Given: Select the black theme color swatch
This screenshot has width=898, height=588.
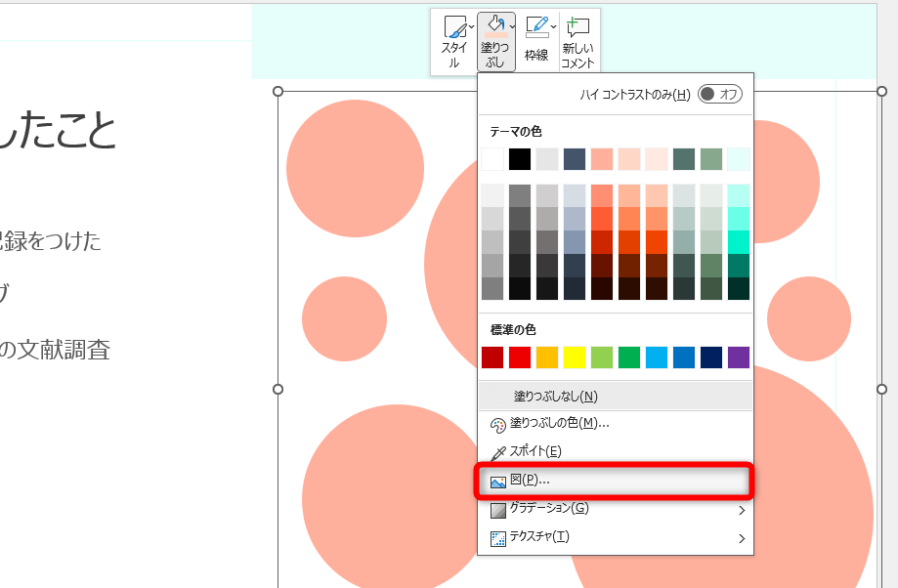Looking at the screenshot, I should pos(519,159).
